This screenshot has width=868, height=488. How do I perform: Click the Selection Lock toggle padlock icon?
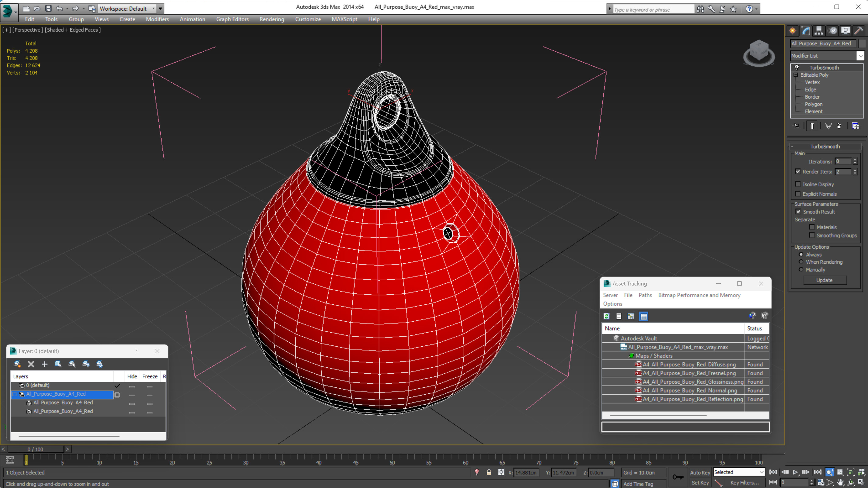(x=489, y=472)
